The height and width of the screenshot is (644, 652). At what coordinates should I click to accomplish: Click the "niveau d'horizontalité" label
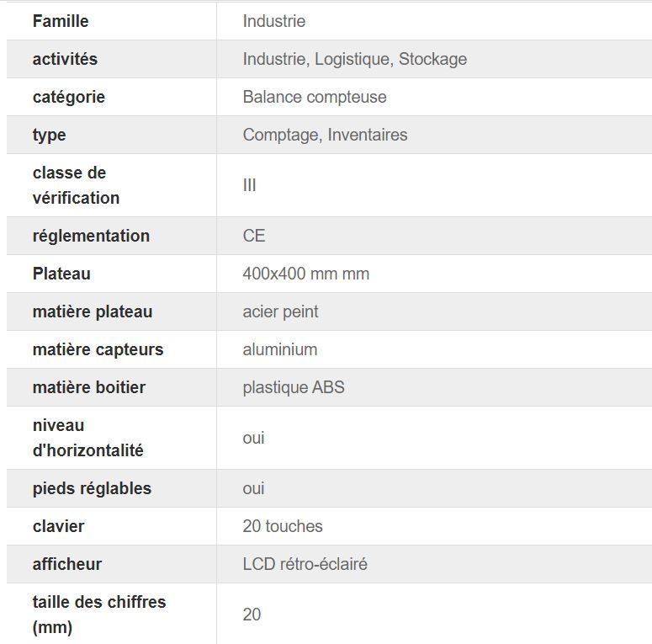point(87,438)
